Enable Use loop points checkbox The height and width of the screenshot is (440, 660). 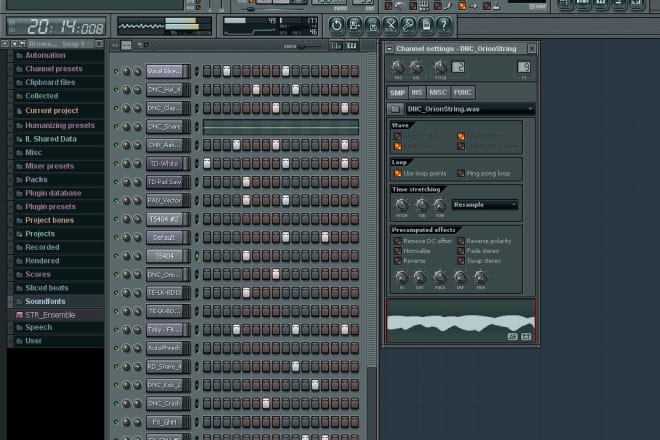(397, 173)
